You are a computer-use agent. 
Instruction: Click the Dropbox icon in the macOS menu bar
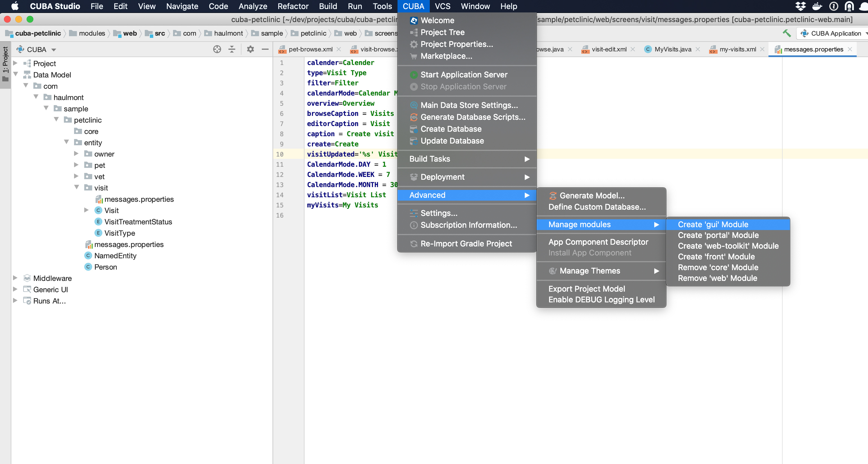pyautogui.click(x=800, y=6)
